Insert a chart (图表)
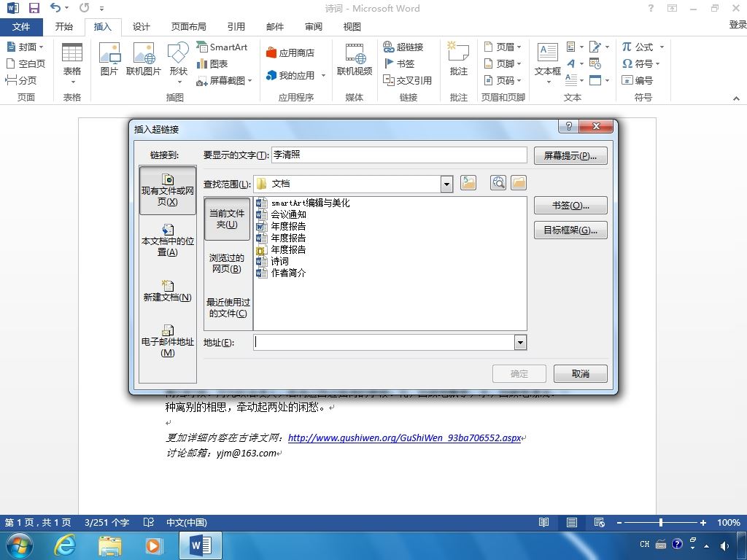The width and height of the screenshot is (747, 560). [212, 63]
